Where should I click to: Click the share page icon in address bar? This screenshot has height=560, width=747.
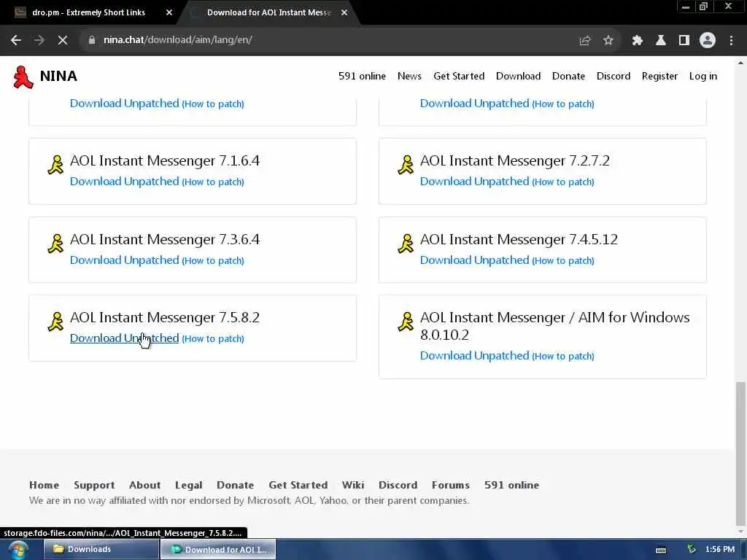[585, 41]
